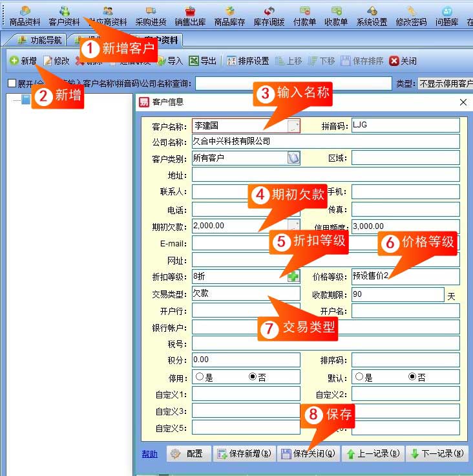This screenshot has height=476, width=473.
Task: Select the tree root node icon
Action: point(26,99)
